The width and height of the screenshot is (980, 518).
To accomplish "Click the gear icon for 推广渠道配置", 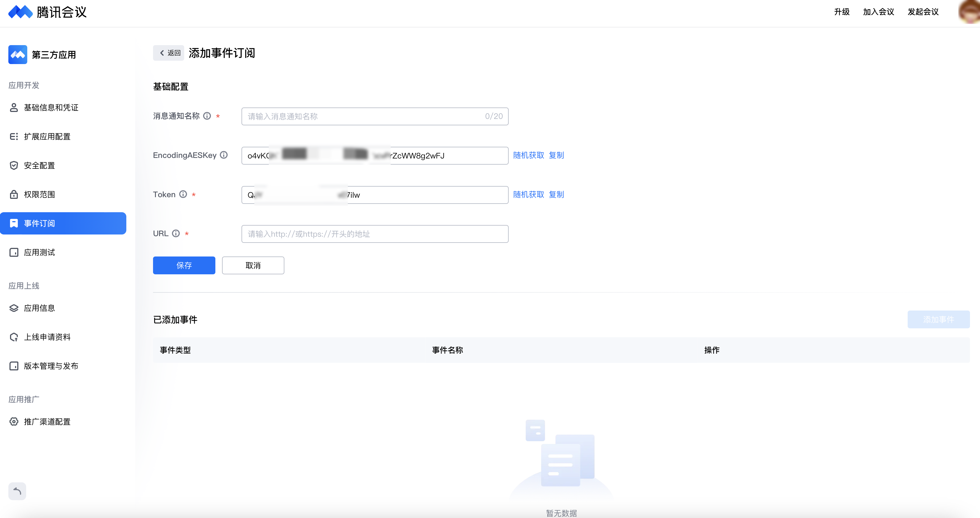I will click(x=14, y=422).
